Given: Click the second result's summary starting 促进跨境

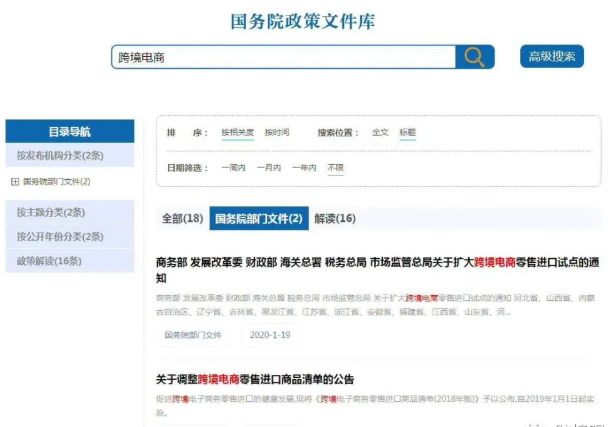Looking at the screenshot, I should point(375,405).
